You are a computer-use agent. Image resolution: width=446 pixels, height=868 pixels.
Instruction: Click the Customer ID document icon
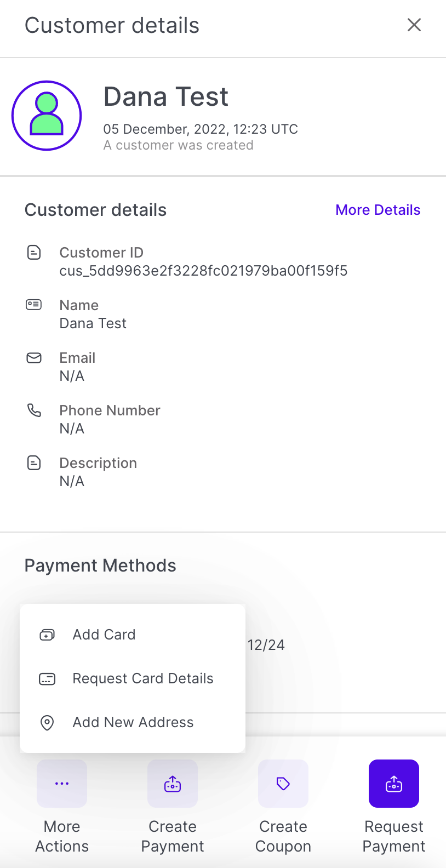tap(34, 253)
